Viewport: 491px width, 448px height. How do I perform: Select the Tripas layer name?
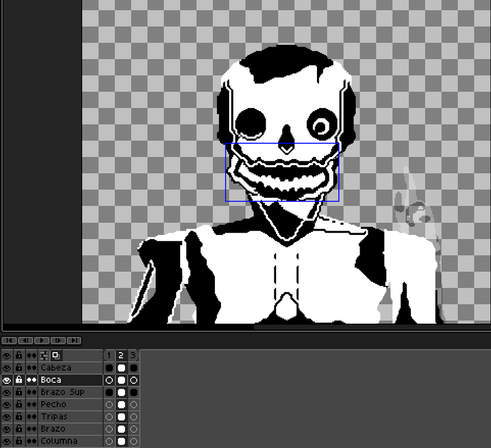click(x=70, y=416)
